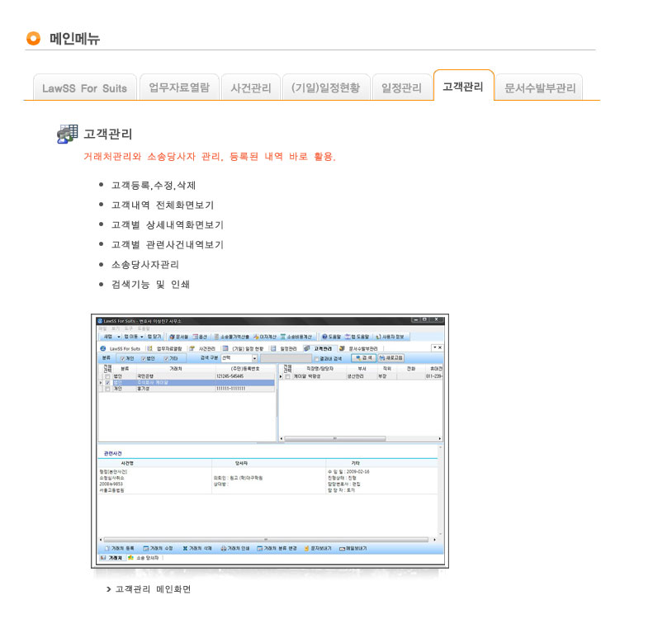Switch to inner 문서수발부관리 tab in app
672x633 pixels.
[x=359, y=348]
